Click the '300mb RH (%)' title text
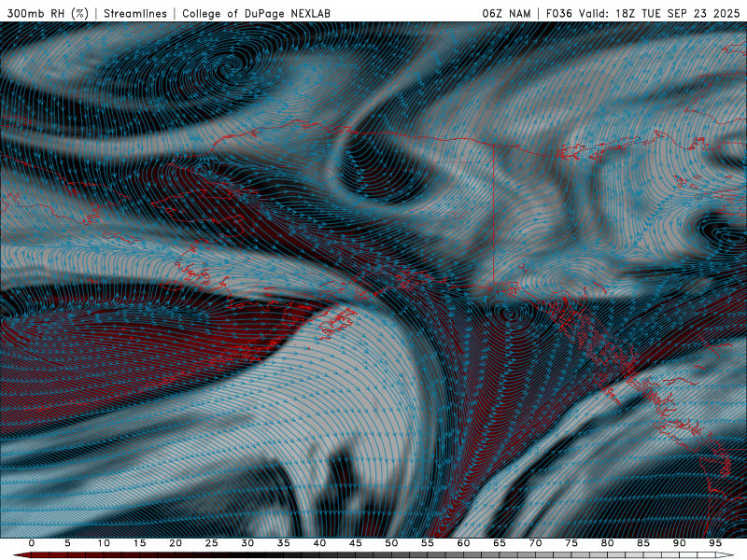The height and width of the screenshot is (560, 747). point(48,13)
